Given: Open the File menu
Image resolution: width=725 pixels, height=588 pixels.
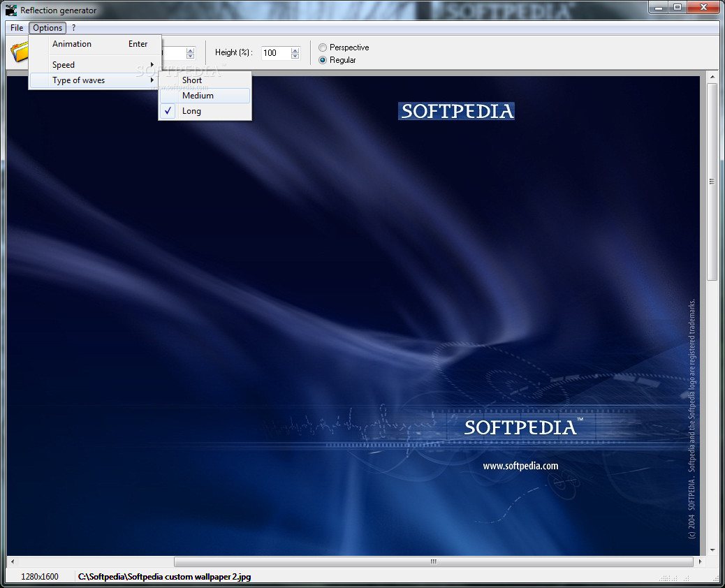Looking at the screenshot, I should click(17, 28).
